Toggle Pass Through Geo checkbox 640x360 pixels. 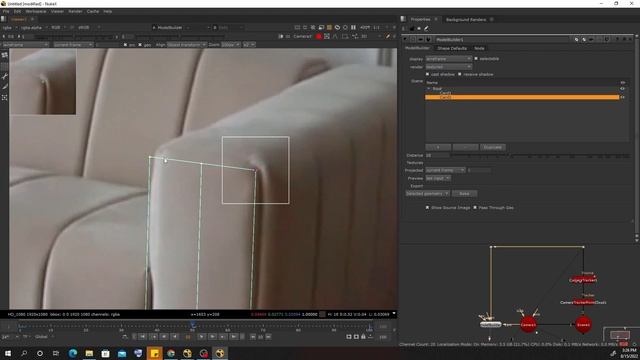475,207
